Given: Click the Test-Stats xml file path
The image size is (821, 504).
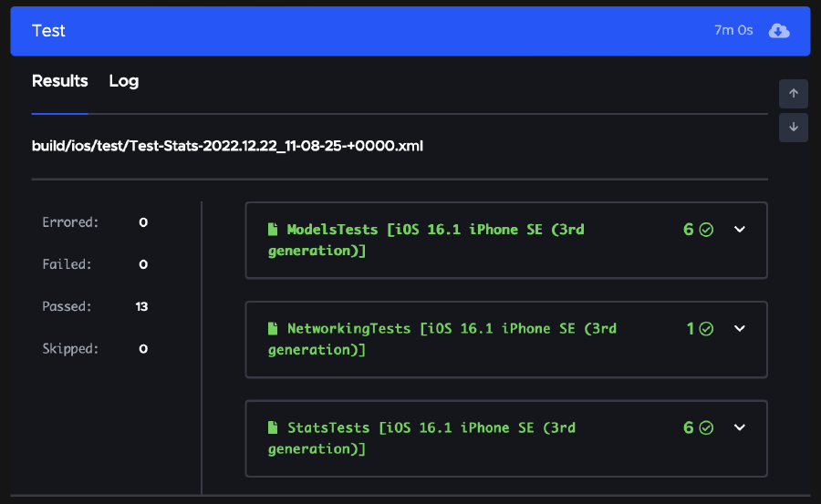Looking at the screenshot, I should (227, 146).
